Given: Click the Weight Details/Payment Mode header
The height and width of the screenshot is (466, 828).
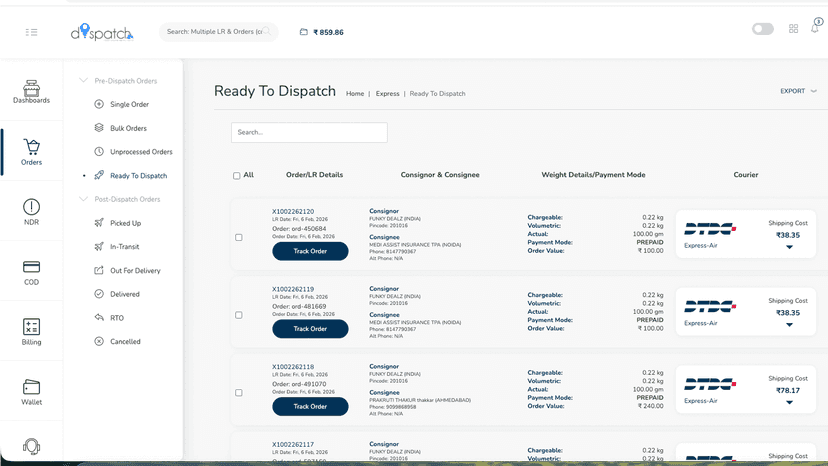Looking at the screenshot, I should 593,174.
